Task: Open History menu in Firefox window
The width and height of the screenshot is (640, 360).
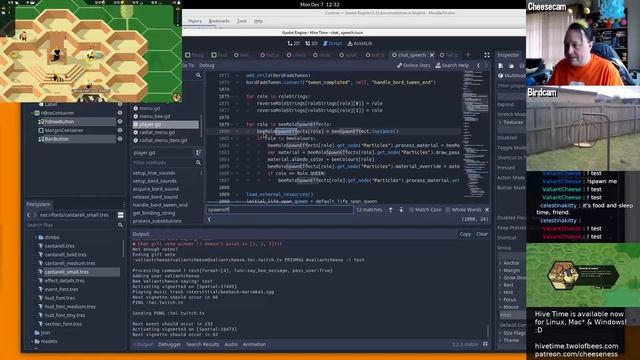Action: click(195, 21)
